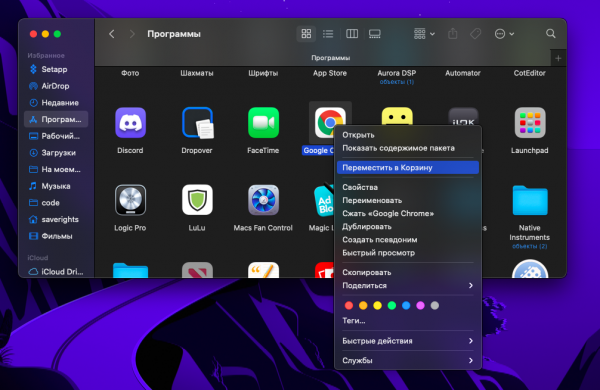The image size is (600, 390).
Task: Open Недавние in the sidebar
Action: [56, 103]
